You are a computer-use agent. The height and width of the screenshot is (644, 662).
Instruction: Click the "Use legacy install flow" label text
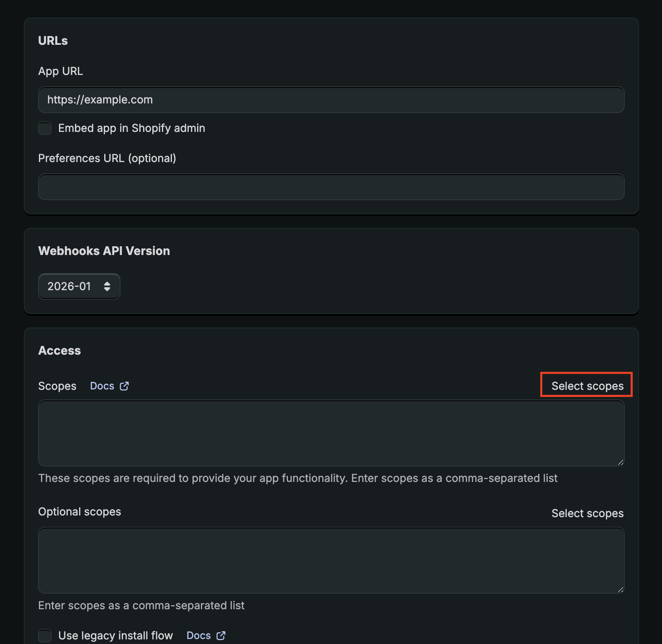tap(115, 636)
